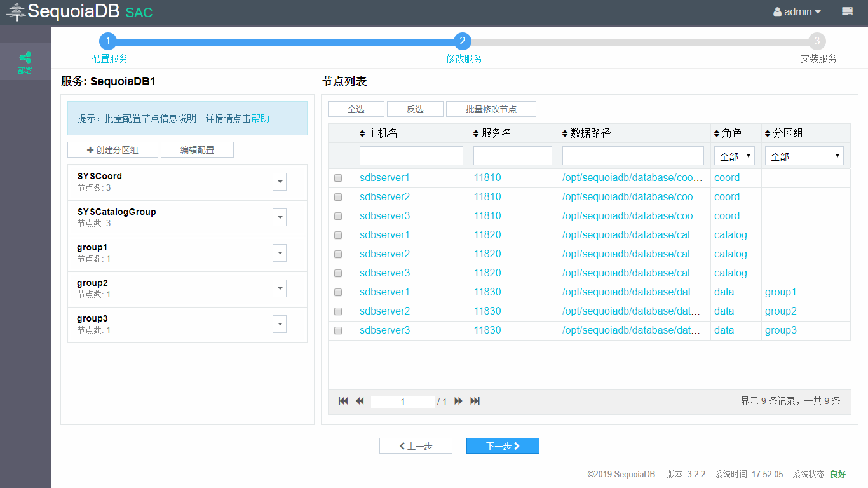Click the 全选 button
This screenshot has height=488, width=868.
[x=356, y=109]
